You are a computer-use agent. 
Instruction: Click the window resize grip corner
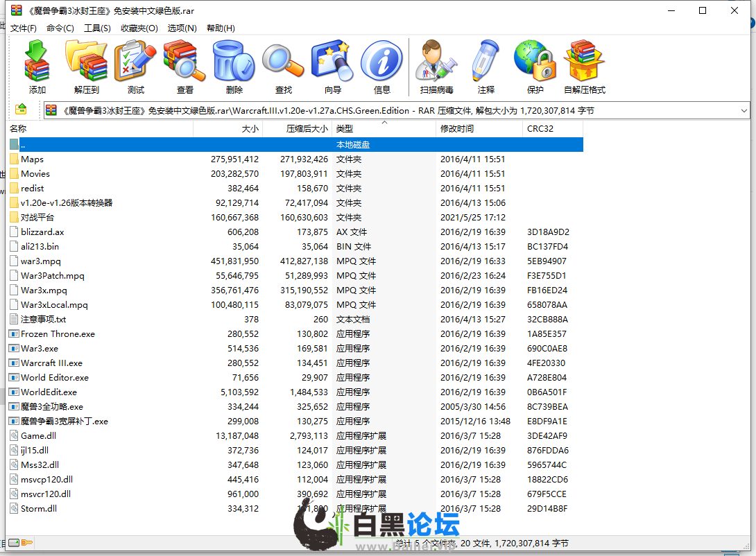tap(746, 546)
